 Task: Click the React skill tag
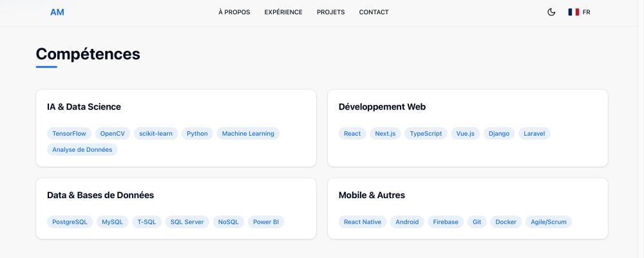click(x=352, y=134)
